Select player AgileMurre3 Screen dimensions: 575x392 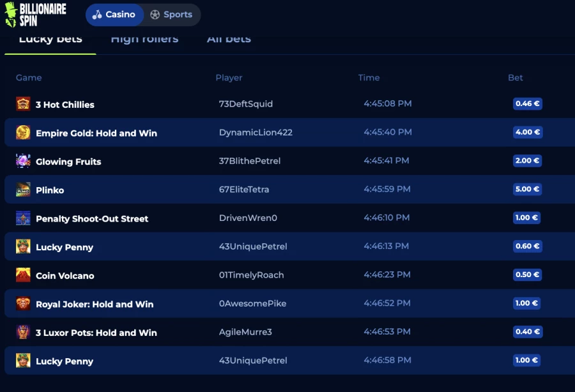click(245, 332)
